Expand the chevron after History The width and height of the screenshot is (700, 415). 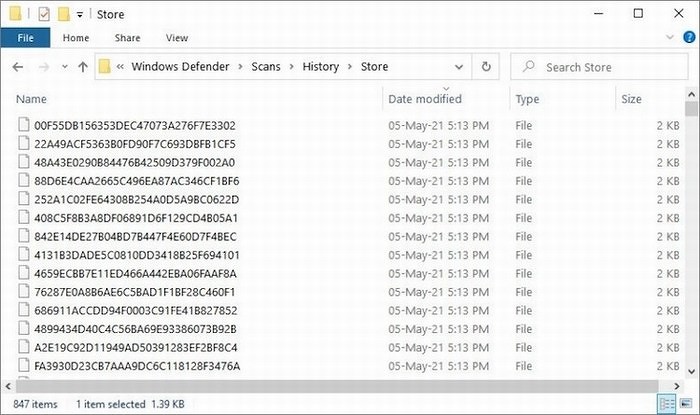350,67
